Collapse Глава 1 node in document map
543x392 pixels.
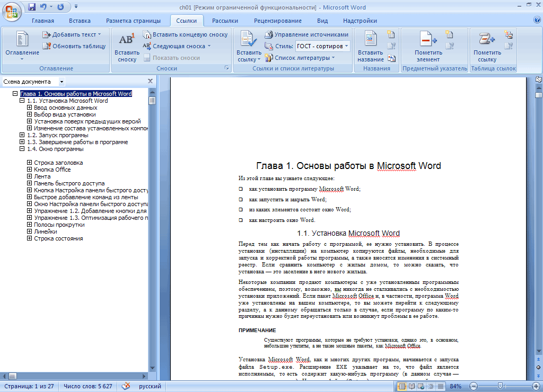click(x=15, y=94)
